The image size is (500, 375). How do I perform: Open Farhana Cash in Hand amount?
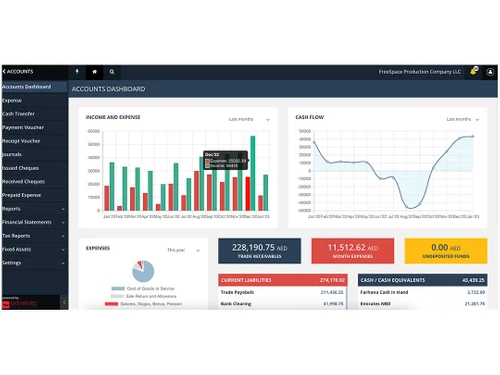[476, 292]
